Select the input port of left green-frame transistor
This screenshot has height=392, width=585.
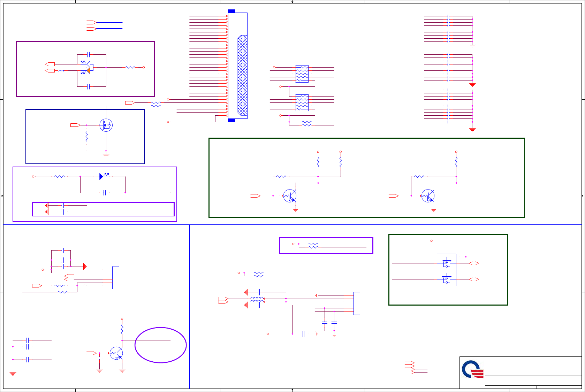256,196
